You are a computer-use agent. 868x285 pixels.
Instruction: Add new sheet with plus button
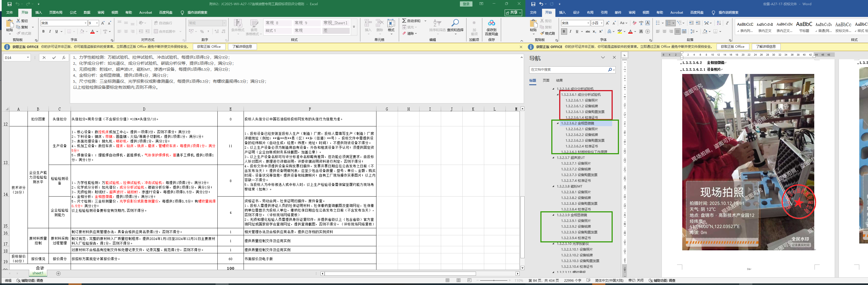(58, 274)
